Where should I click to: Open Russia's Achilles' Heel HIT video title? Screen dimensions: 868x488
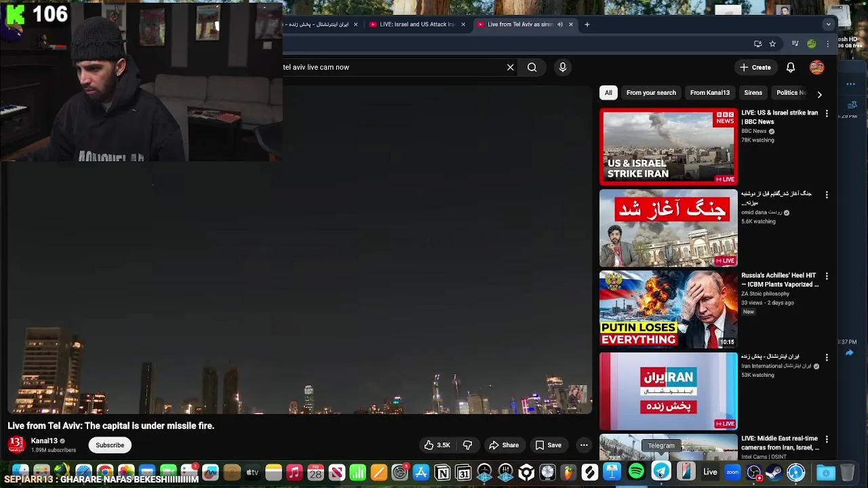tap(779, 280)
